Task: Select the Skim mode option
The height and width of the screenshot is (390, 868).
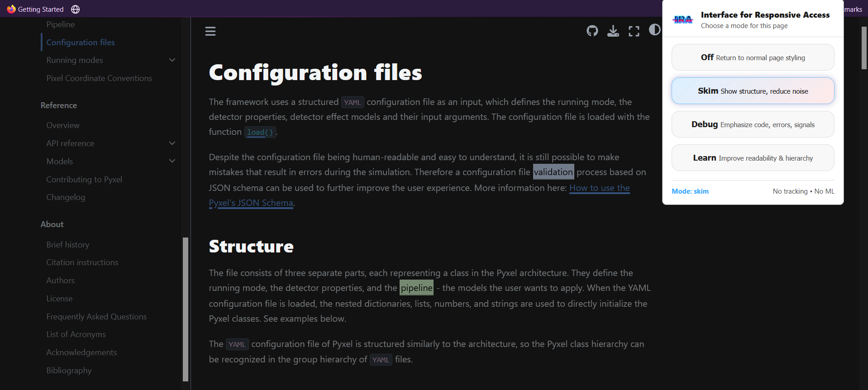Action: (x=753, y=91)
